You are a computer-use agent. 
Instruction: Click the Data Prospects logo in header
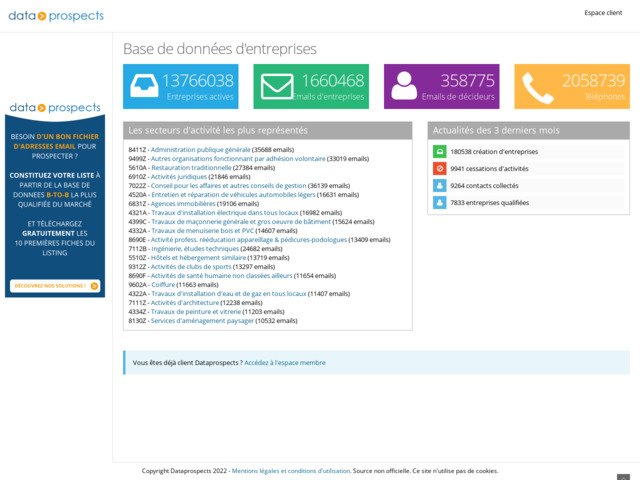tap(56, 16)
